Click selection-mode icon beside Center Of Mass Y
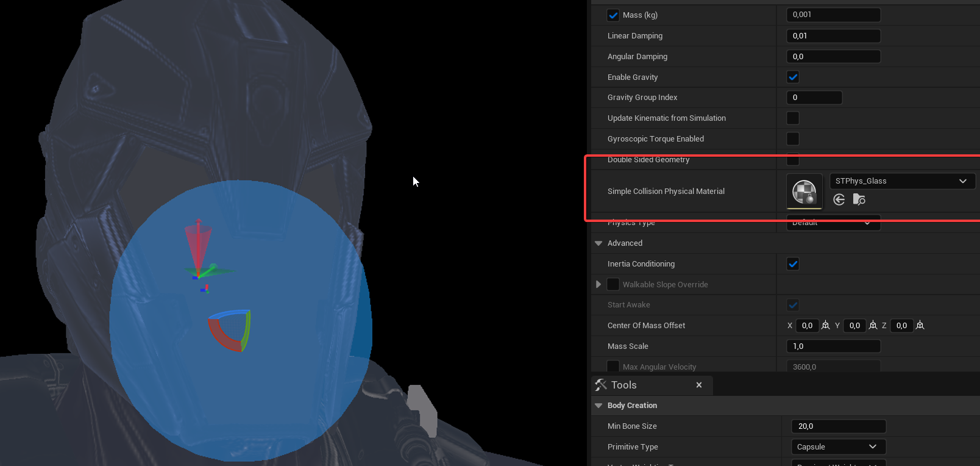This screenshot has width=980, height=466. (x=873, y=326)
